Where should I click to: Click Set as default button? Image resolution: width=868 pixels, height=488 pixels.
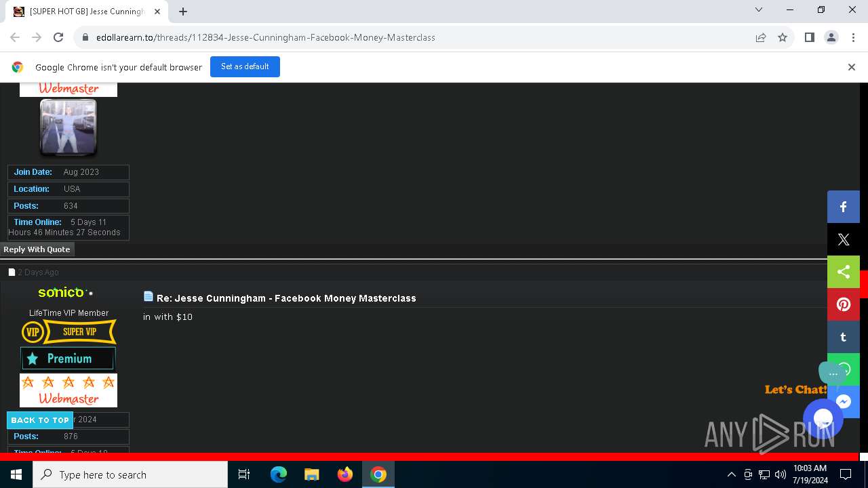point(245,66)
